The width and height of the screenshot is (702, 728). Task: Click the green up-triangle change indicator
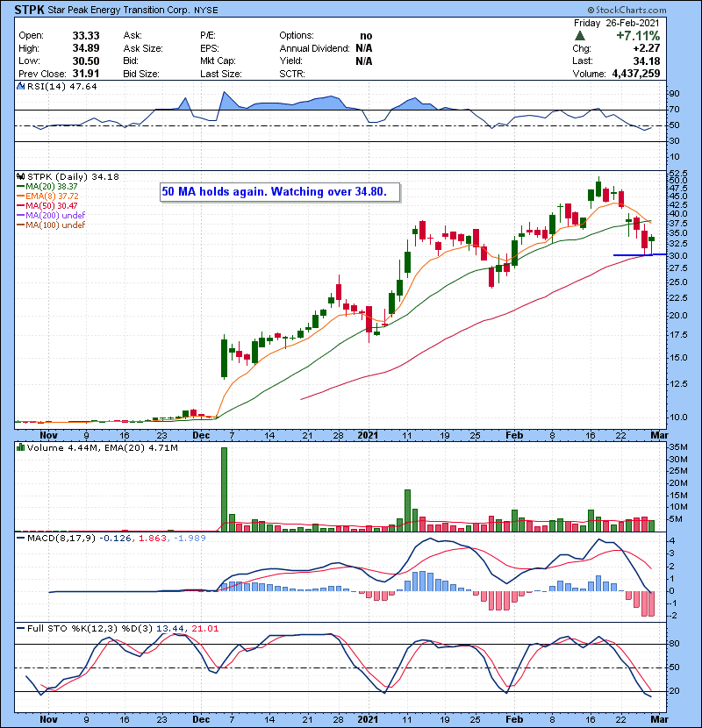click(x=579, y=35)
